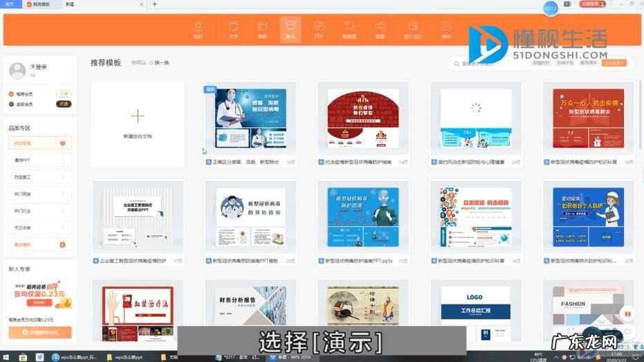Click the 新型冠状病毒防护指南PPT.pptx title text
The width and height of the screenshot is (644, 362).
pos(359,261)
